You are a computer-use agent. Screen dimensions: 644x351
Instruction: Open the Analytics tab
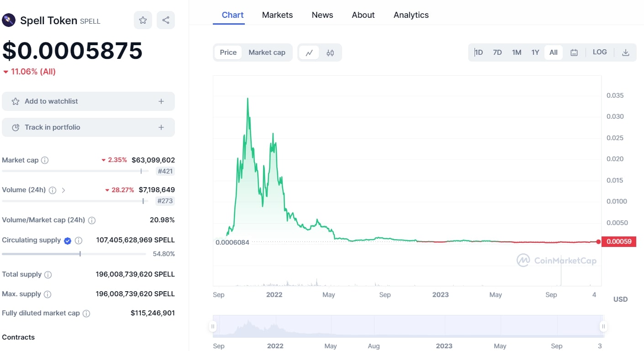pyautogui.click(x=411, y=15)
